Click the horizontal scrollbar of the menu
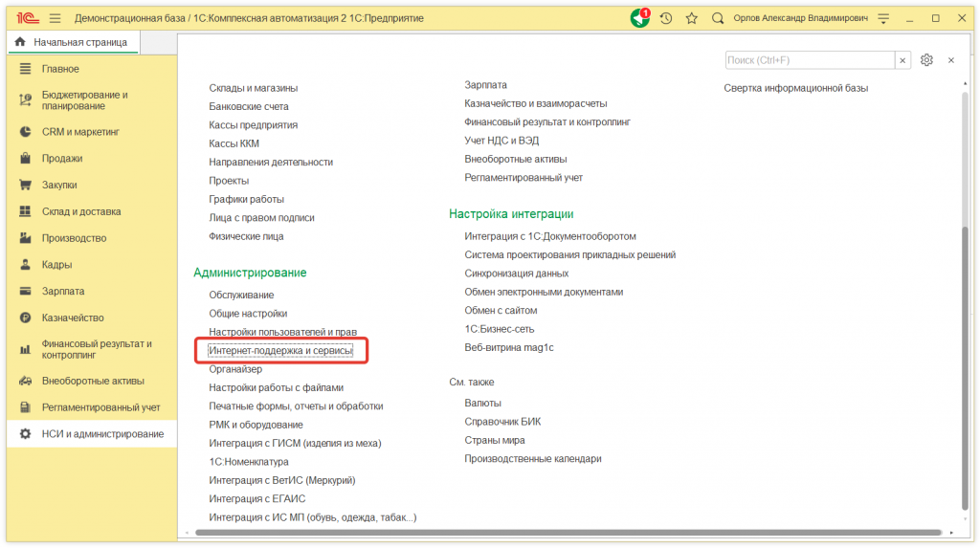 (x=568, y=533)
